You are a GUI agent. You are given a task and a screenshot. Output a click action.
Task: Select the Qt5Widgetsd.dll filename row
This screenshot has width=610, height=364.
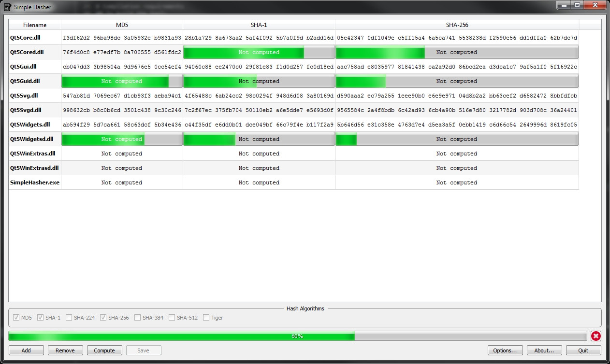click(x=35, y=139)
